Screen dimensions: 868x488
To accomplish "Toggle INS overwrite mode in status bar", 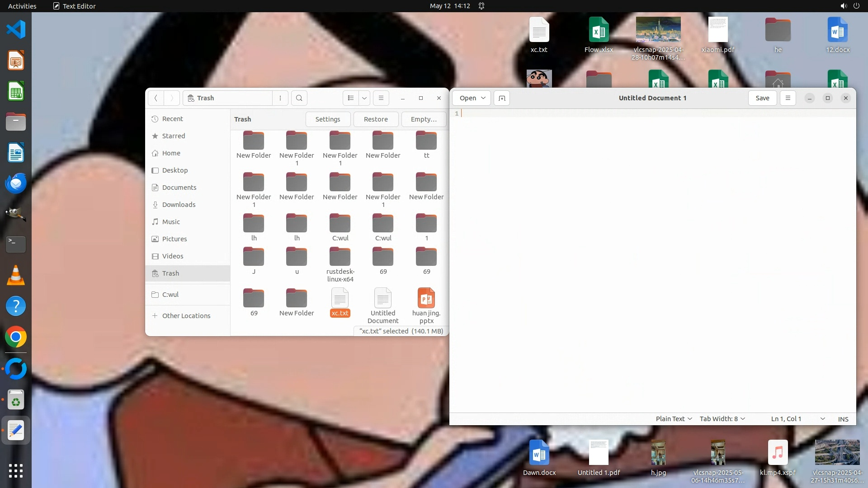I will 843,419.
